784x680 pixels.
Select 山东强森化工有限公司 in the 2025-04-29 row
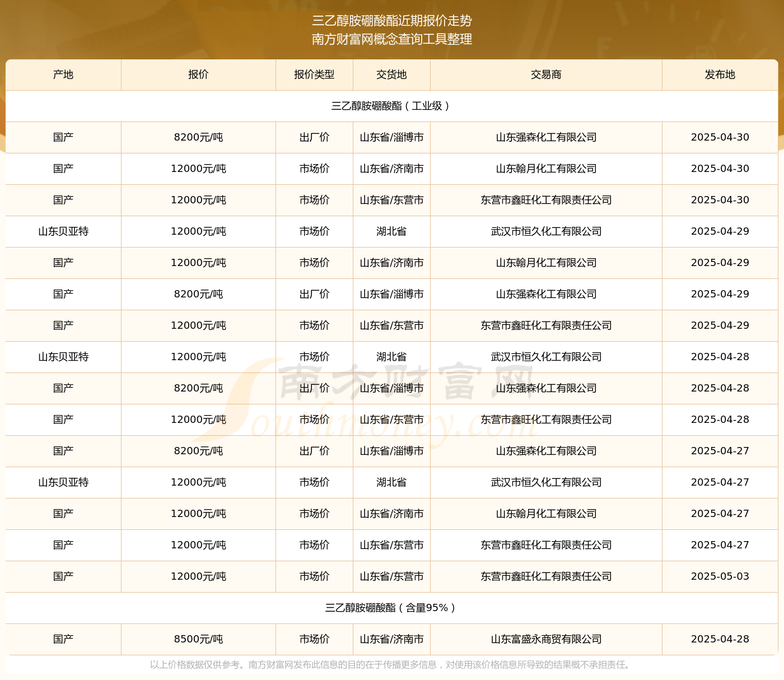(546, 294)
